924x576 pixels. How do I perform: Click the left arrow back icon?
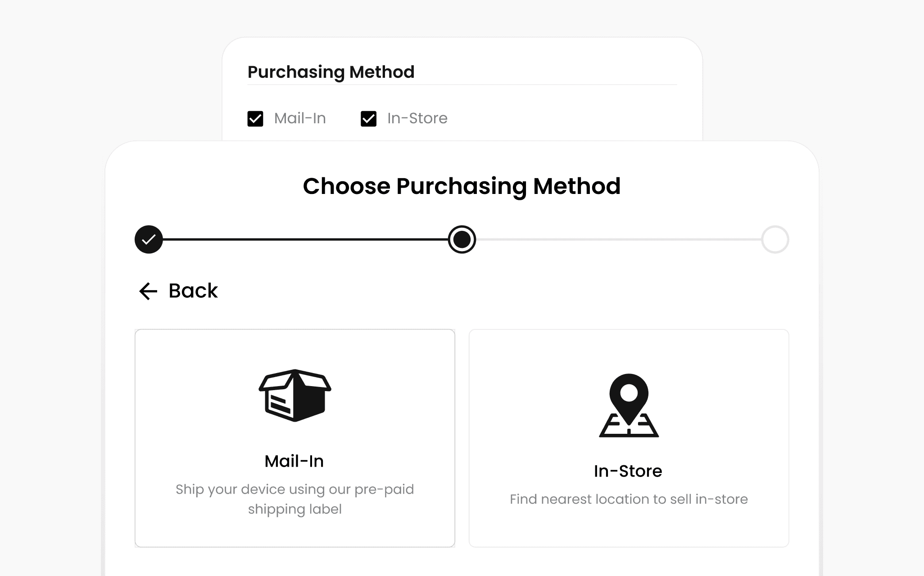tap(148, 291)
